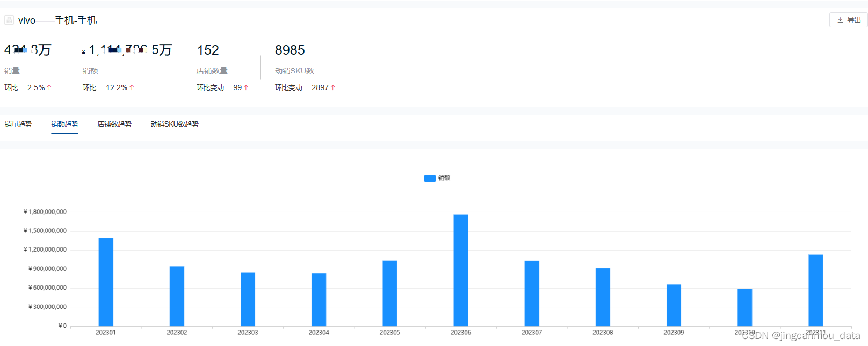Click the up arrow beside 2897
Screen dimensions: 868x346
(333, 87)
